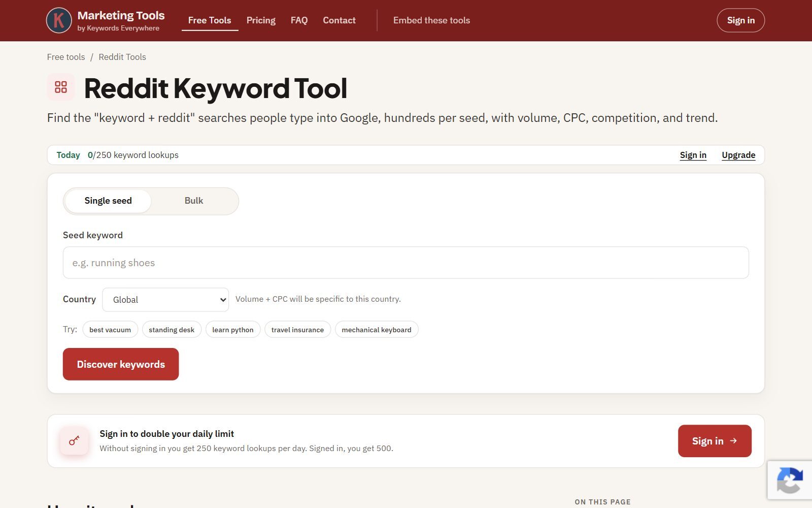Click the Upgrade link
The height and width of the screenshot is (508, 812).
coord(738,155)
